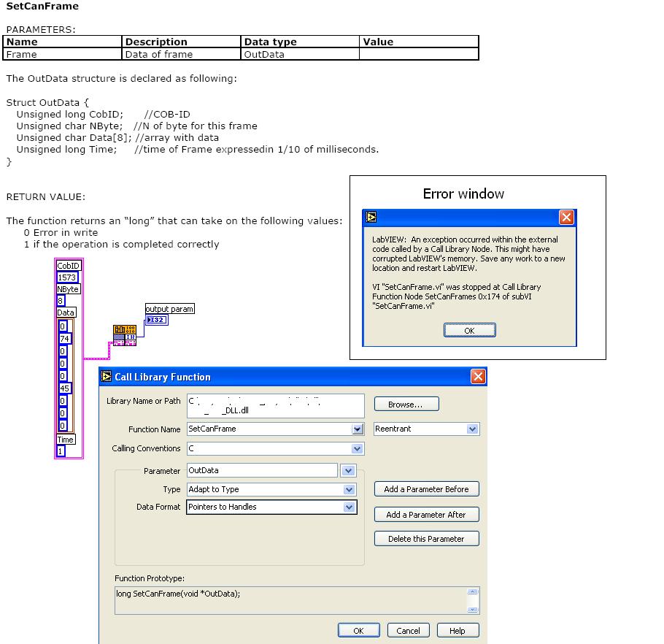Click Add a Parameter Before
664x644 pixels.
(426, 489)
